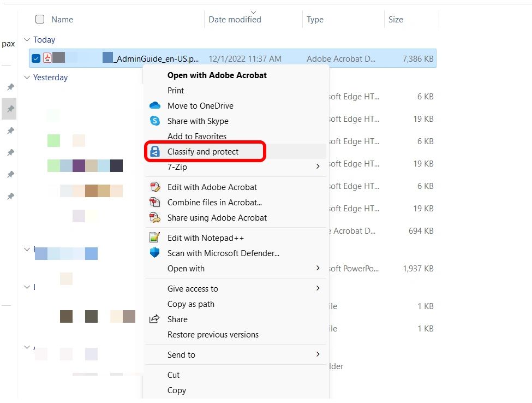Screen dimensions: 532x403
Task: Select Copy as path menu entry
Action: tap(190, 304)
